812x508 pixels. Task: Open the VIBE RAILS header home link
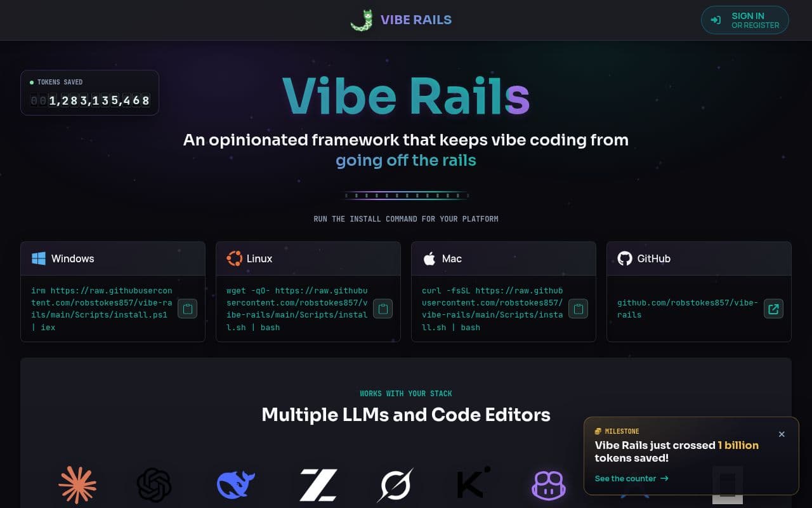coord(401,20)
